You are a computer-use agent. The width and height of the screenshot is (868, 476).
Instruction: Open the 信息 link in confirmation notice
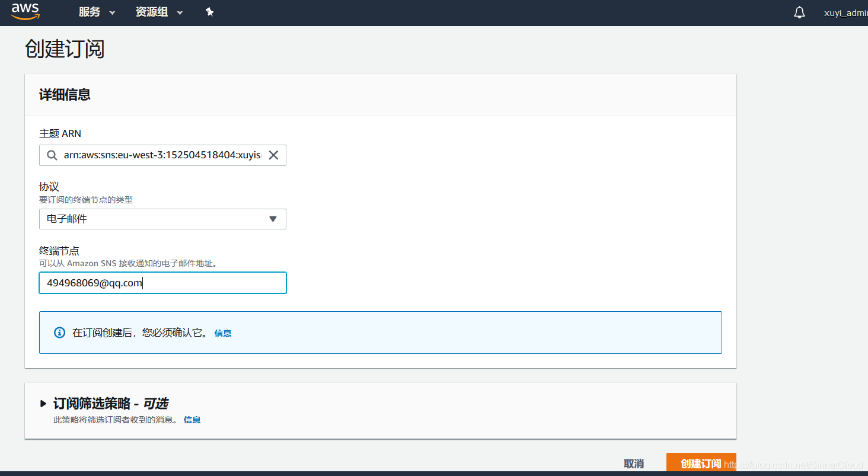(223, 333)
